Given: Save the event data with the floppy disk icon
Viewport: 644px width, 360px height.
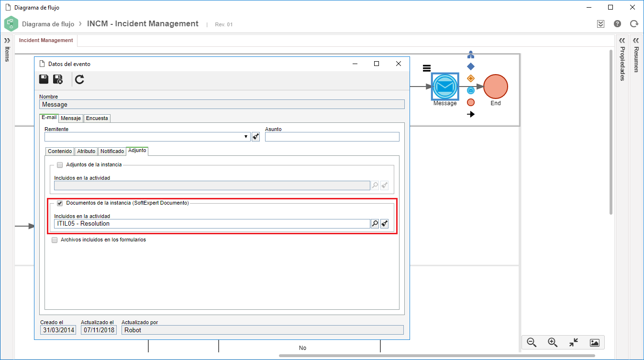Looking at the screenshot, I should [44, 79].
